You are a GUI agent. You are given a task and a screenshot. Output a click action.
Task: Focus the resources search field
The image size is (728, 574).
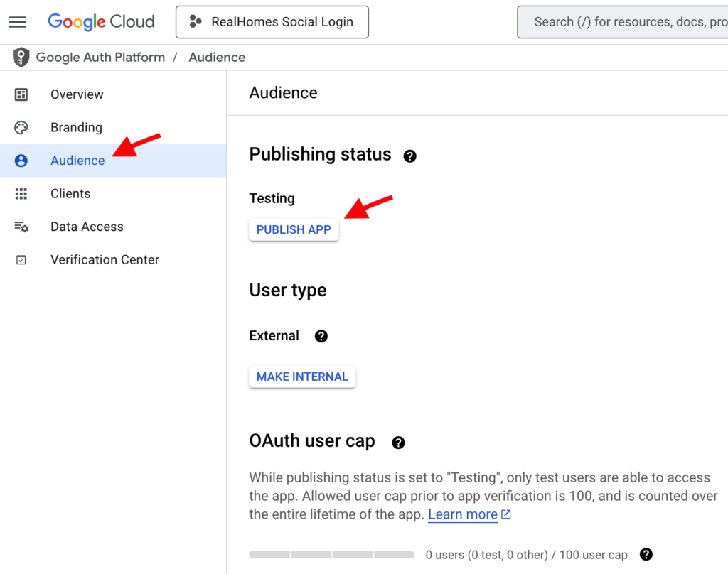623,22
